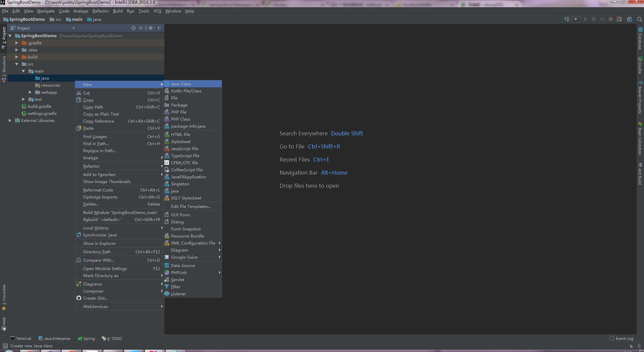Click Open Module Settings entry
This screenshot has width=644, height=352.
coord(119,268)
